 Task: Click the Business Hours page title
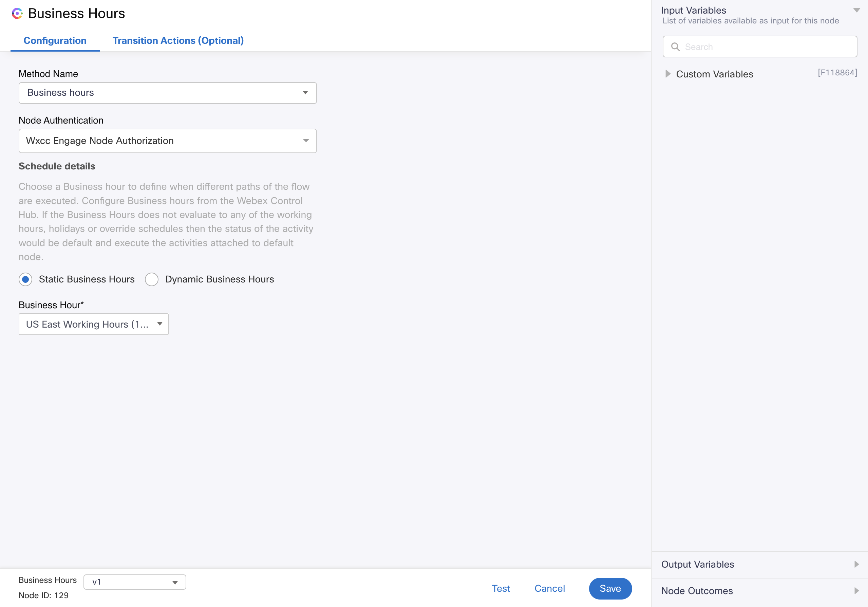click(76, 14)
